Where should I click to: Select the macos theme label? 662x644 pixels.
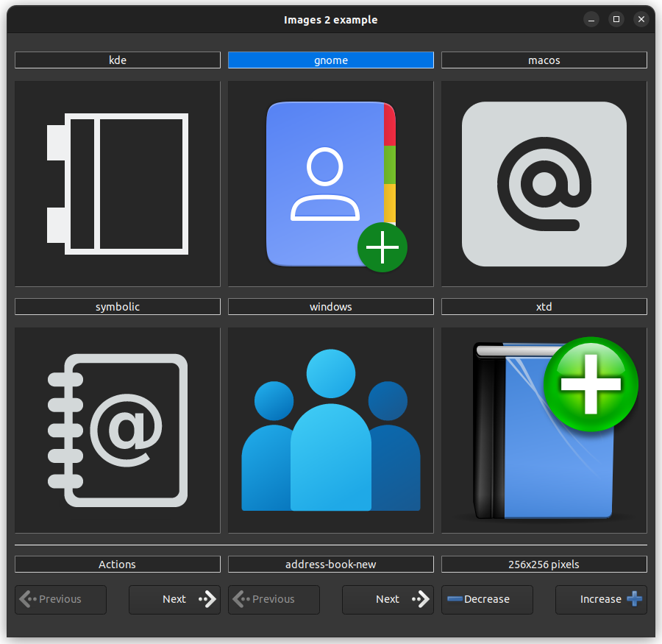[544, 60]
